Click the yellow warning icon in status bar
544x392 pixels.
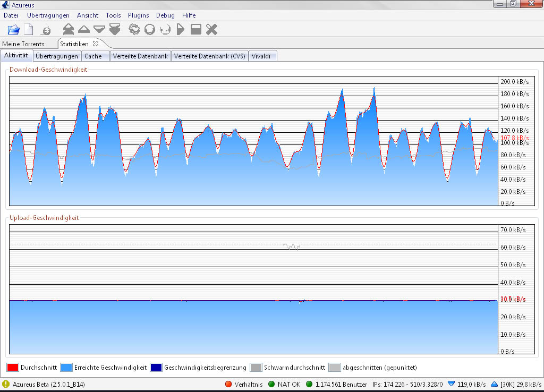[x=6, y=384]
